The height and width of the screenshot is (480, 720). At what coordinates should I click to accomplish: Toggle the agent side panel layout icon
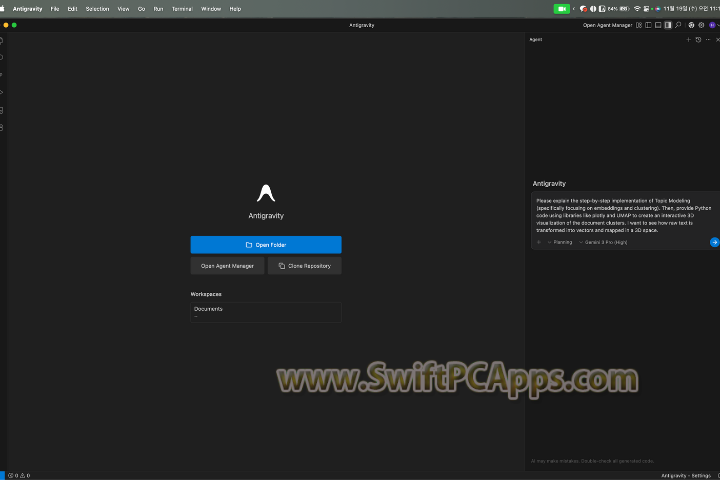pyautogui.click(x=668, y=25)
